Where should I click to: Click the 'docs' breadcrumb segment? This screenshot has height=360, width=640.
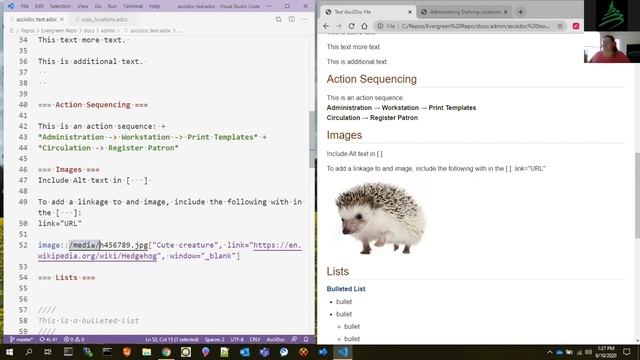(x=89, y=31)
